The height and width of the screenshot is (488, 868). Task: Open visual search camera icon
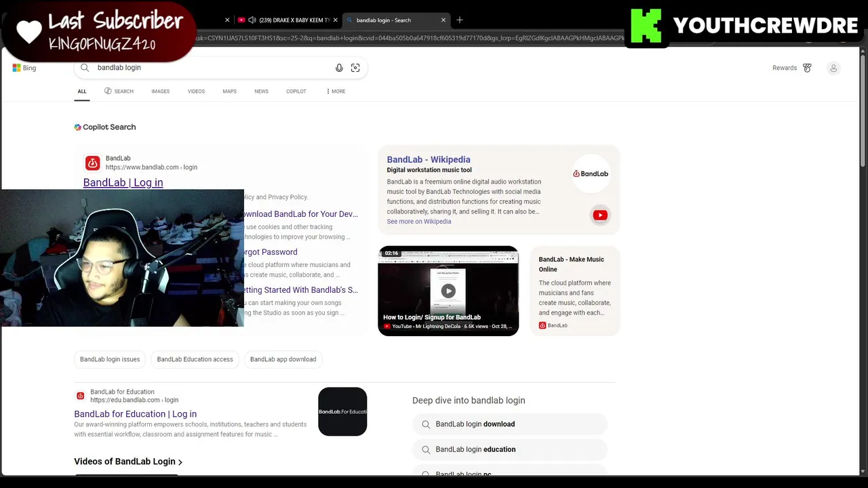click(355, 68)
